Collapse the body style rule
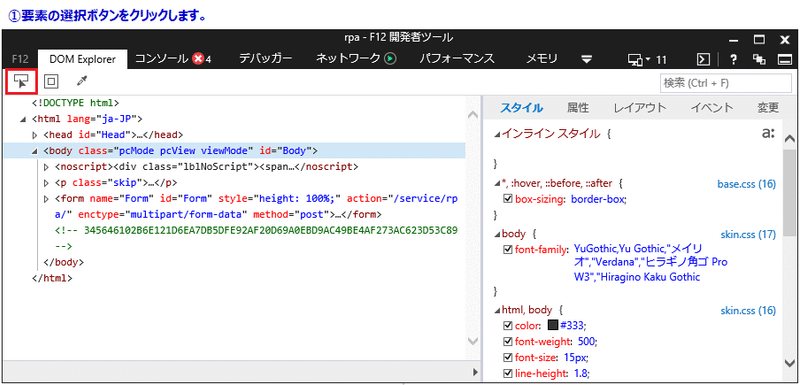800x385 pixels. pyautogui.click(x=497, y=235)
